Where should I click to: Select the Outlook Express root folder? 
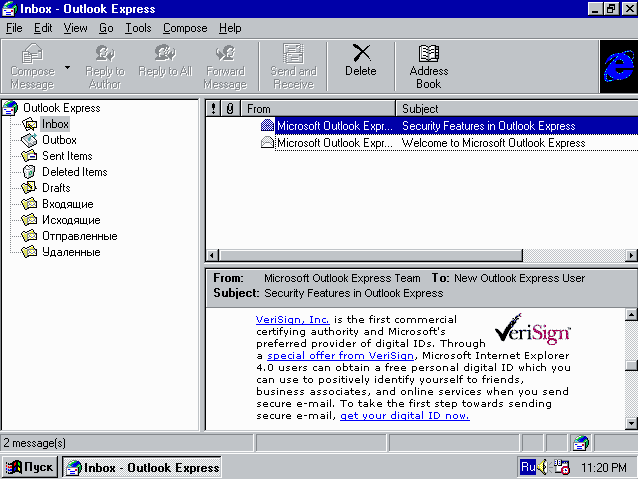tap(61, 108)
